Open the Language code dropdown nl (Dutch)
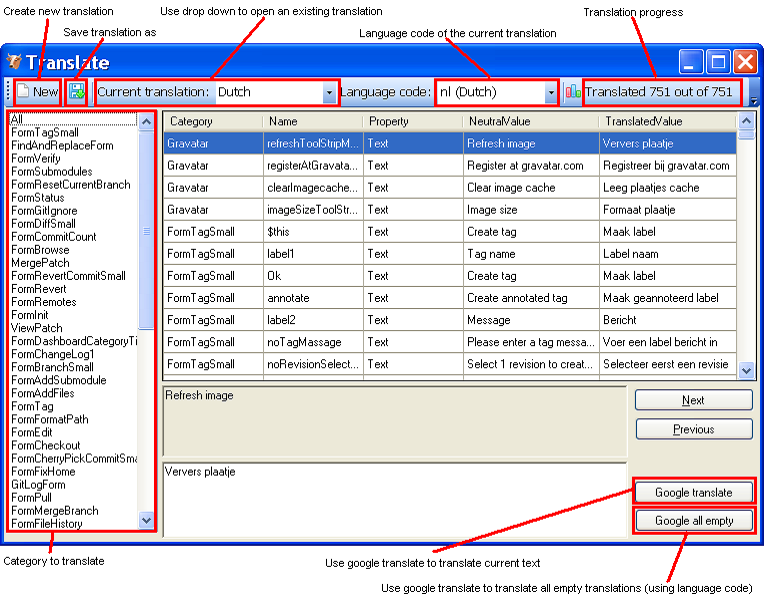768x602 pixels. 551,92
